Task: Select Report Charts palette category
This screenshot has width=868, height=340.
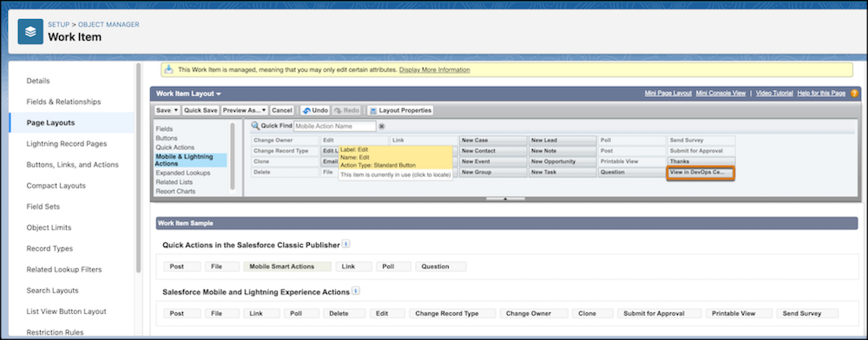Action: click(x=175, y=192)
